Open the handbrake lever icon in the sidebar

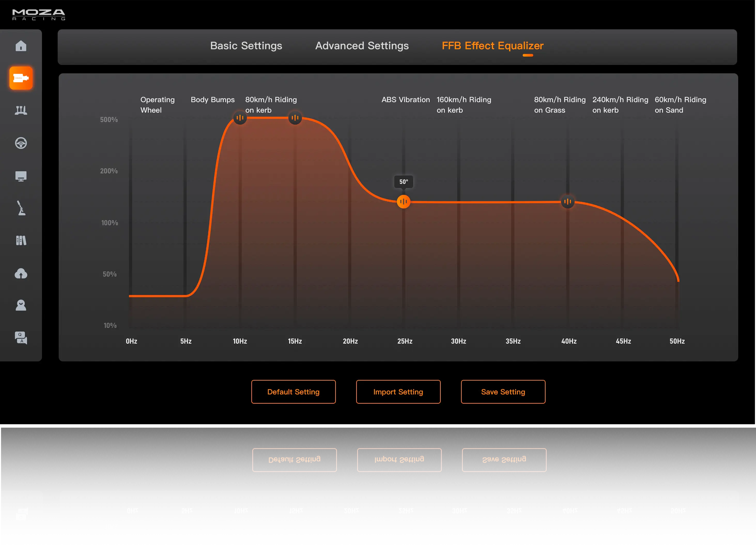click(x=21, y=208)
